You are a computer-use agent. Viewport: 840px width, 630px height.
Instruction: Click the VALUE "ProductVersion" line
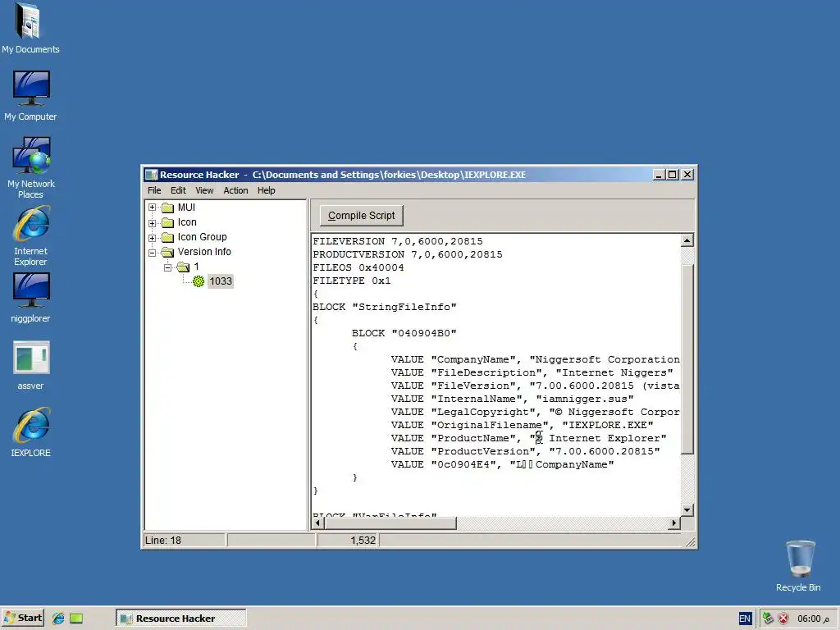pos(526,452)
